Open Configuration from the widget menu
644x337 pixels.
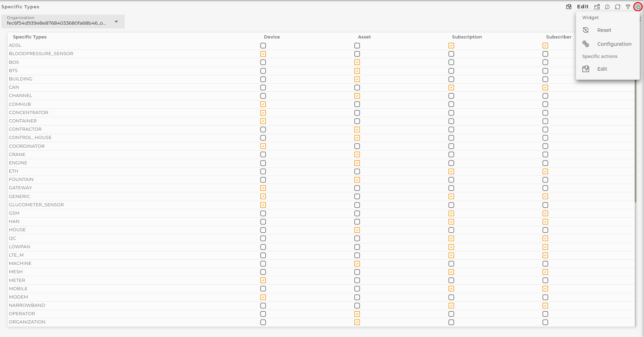pyautogui.click(x=608, y=44)
